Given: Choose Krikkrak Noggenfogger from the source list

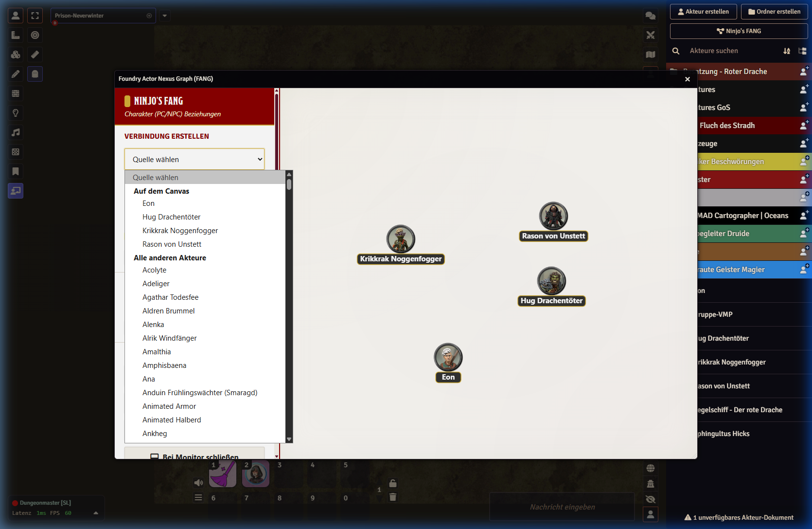Looking at the screenshot, I should (180, 231).
